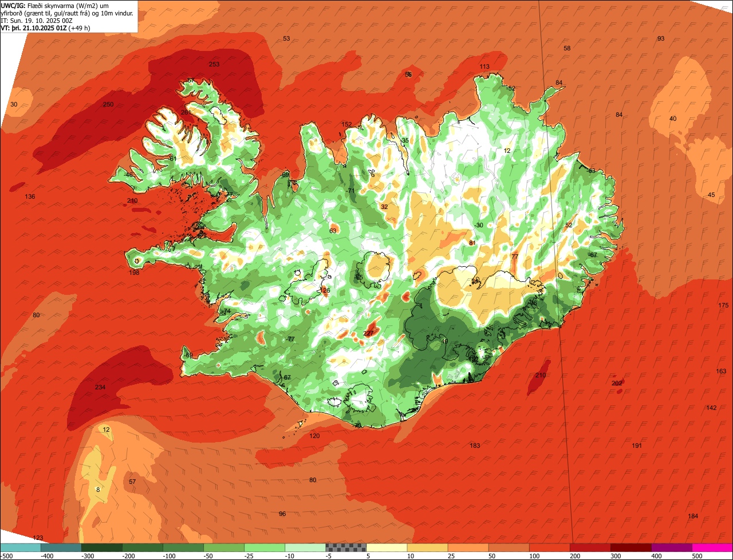
Task: Click the map value 96 in the southern sea
Action: click(282, 514)
